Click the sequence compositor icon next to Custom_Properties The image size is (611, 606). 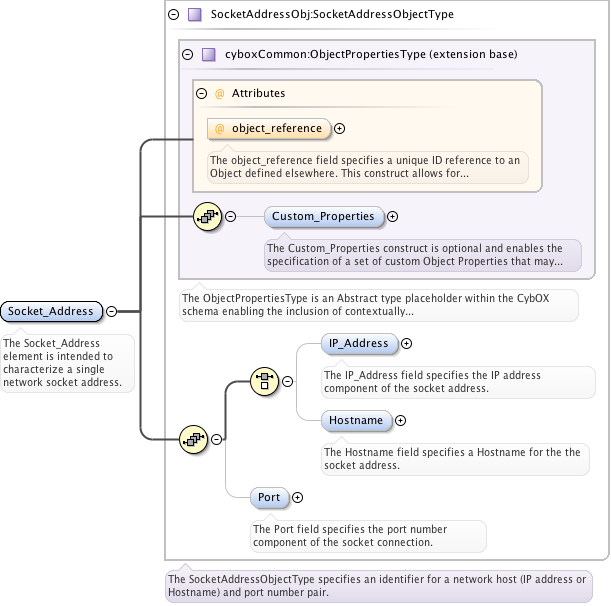(x=207, y=216)
